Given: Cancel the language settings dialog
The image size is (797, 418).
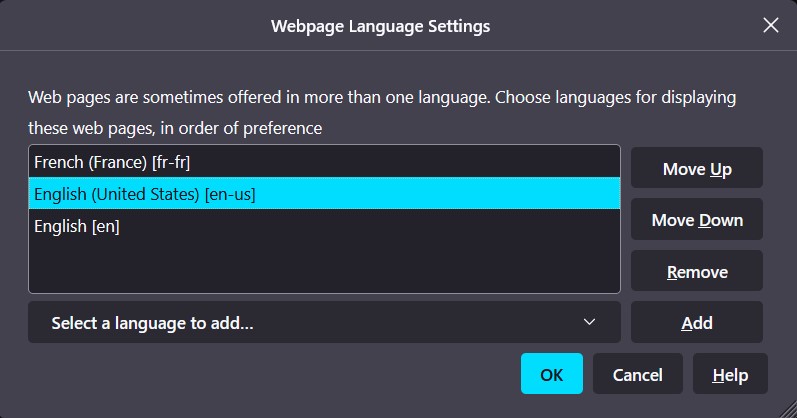Looking at the screenshot, I should tap(637, 374).
